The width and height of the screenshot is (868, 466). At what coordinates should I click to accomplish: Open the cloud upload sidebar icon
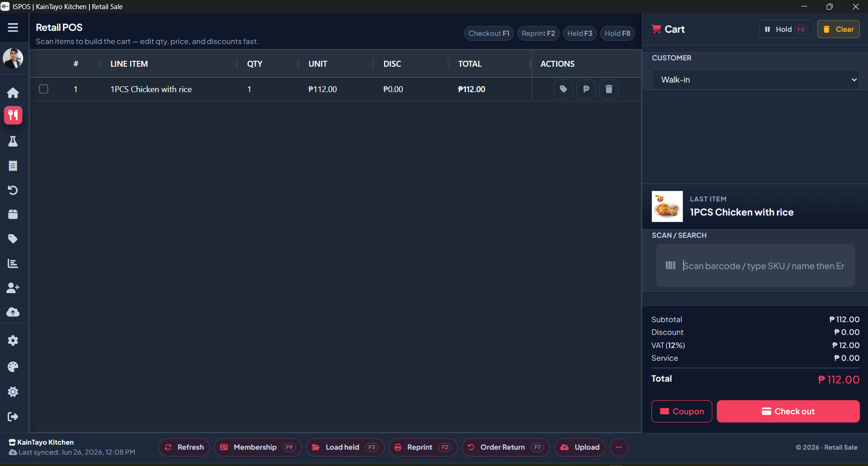(13, 312)
